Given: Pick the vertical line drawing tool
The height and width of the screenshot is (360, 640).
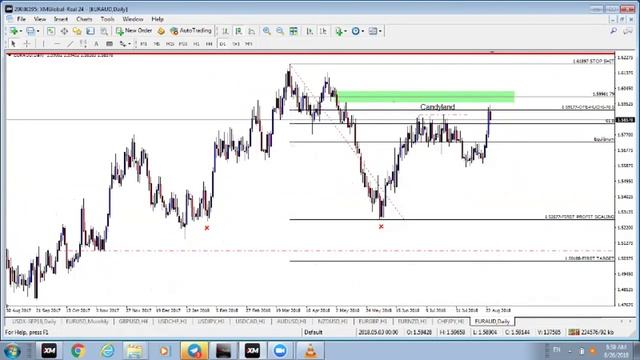Looking at the screenshot, I should tap(44, 44).
